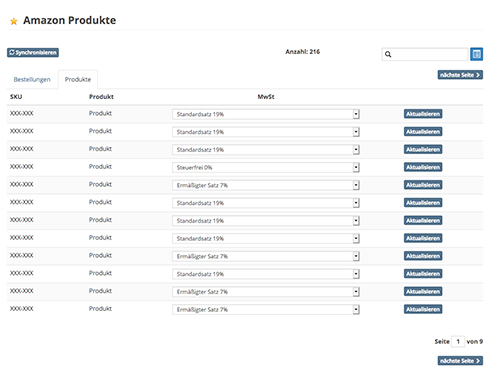Viewport: 500px width, 380px height.
Task: Click the Anzahl: 216 count label
Action: pyautogui.click(x=302, y=52)
